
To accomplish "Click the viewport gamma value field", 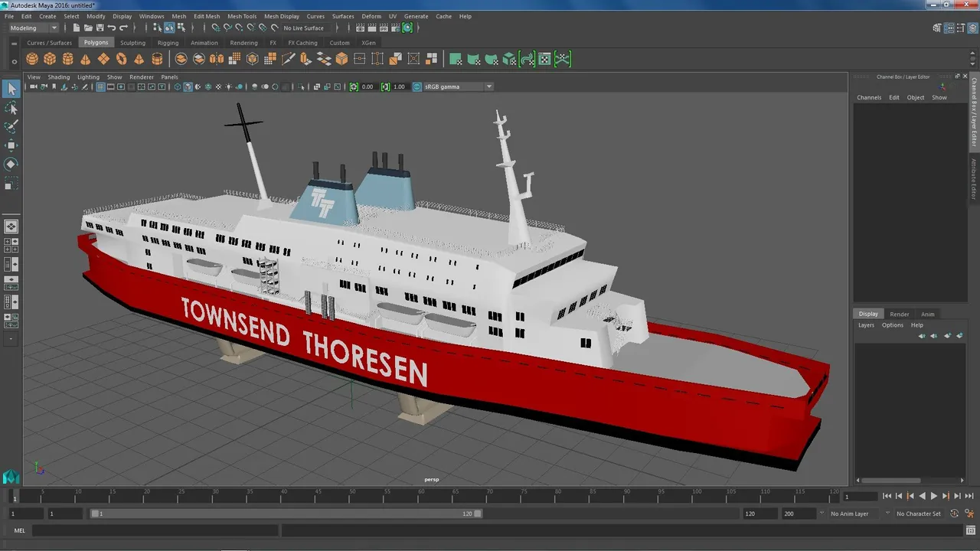I will pyautogui.click(x=400, y=86).
